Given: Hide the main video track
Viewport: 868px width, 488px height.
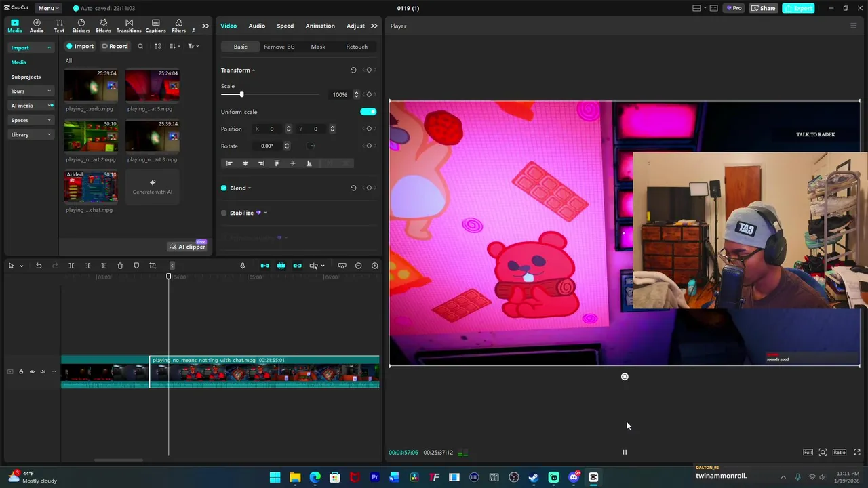Looking at the screenshot, I should click(32, 371).
